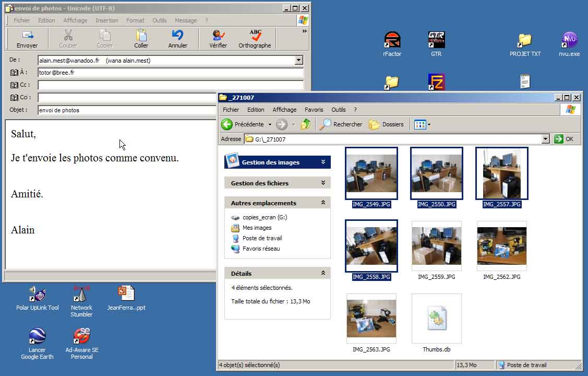Screen dimensions: 588x376
Task: Collapse the Détails panel
Action: pos(323,273)
